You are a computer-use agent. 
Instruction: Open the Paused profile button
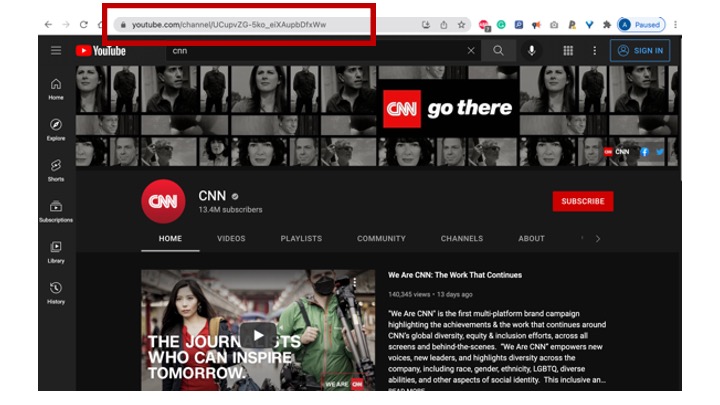pyautogui.click(x=641, y=25)
